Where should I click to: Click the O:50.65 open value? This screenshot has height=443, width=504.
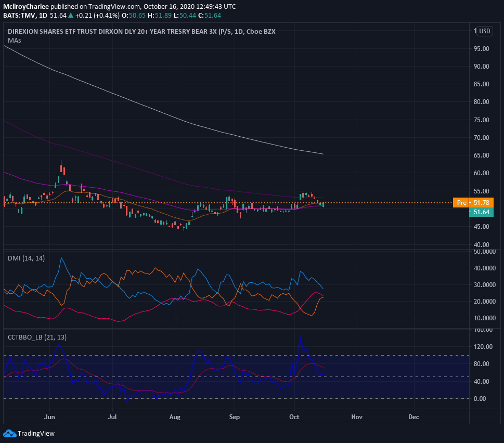click(134, 16)
